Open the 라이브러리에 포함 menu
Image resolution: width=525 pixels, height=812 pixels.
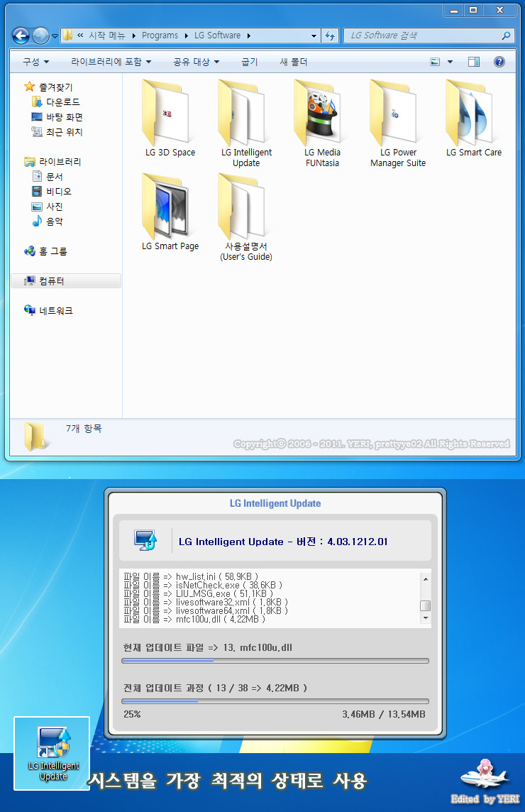click(111, 62)
